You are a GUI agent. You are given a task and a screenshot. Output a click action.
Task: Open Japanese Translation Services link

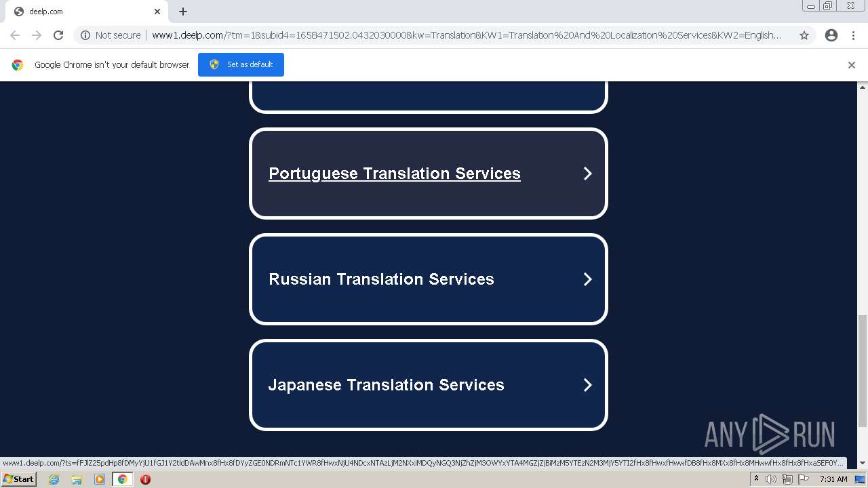(x=387, y=385)
